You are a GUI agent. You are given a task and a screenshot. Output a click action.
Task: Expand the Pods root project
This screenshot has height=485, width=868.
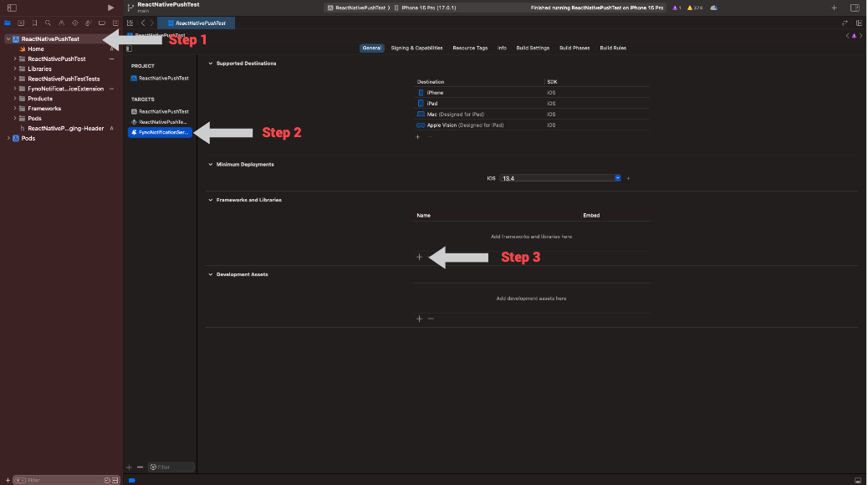tap(8, 139)
